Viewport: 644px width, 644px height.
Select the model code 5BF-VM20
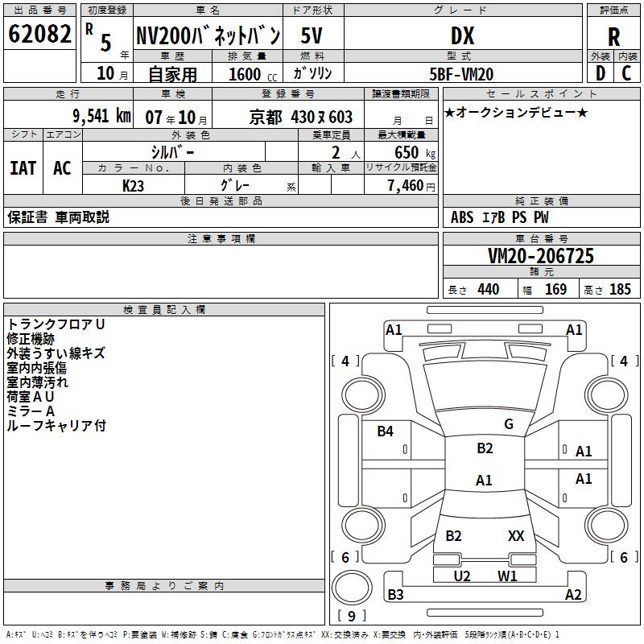coord(461,74)
